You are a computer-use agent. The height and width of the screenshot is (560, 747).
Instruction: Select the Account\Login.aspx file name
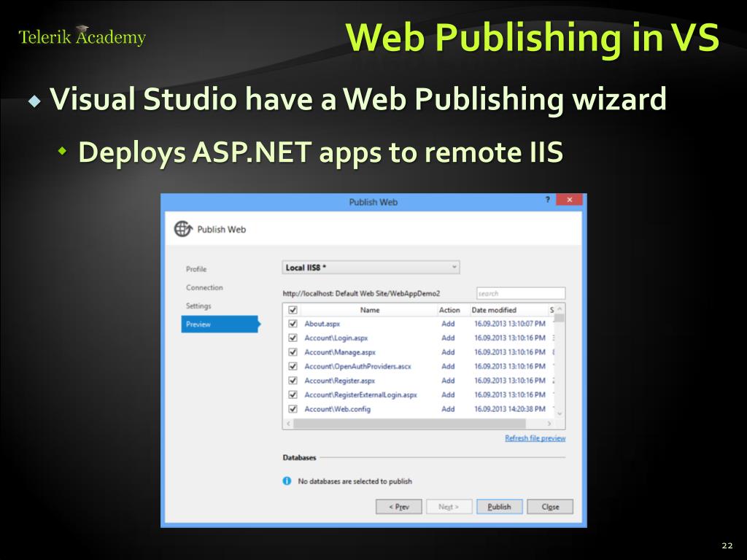336,338
